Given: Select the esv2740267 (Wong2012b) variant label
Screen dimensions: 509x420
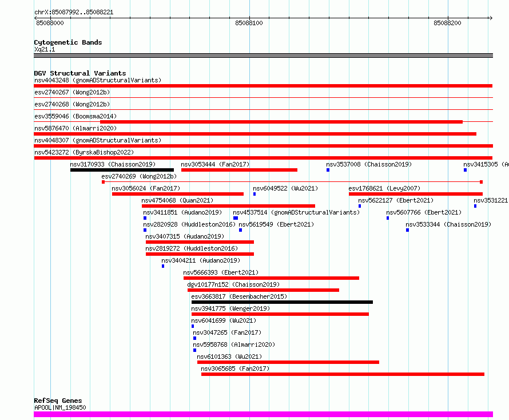Looking at the screenshot, I should coord(72,92).
